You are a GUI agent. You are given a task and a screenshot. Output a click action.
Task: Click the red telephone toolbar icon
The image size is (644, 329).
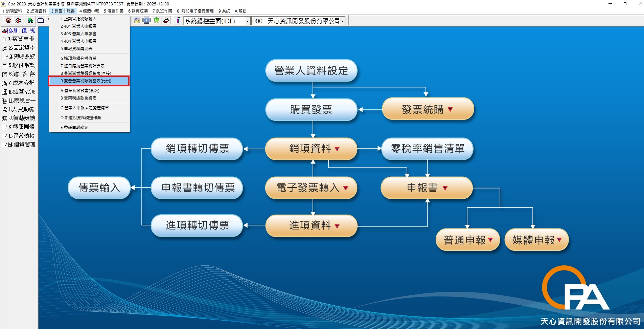click(8, 20)
